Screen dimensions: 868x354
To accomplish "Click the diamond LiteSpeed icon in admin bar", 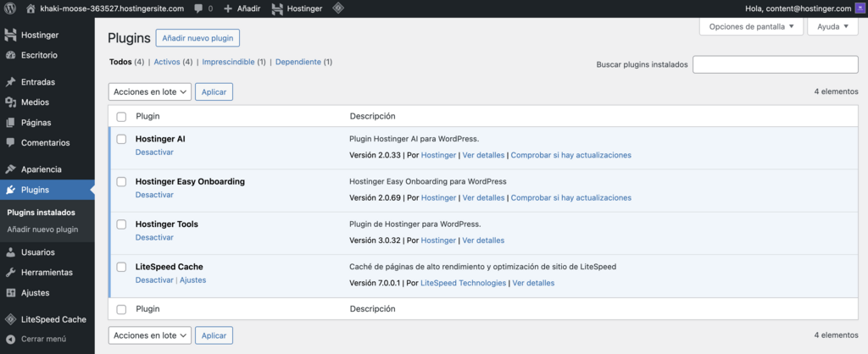I will pyautogui.click(x=337, y=8).
